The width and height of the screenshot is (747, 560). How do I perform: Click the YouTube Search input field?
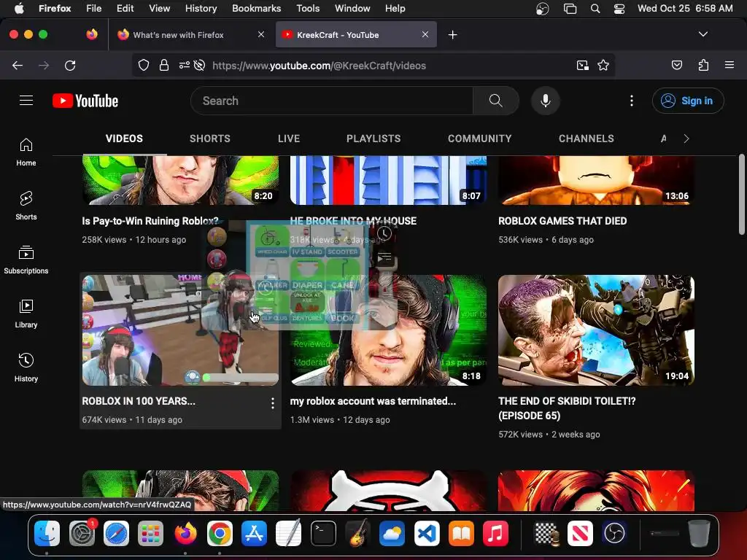click(332, 101)
